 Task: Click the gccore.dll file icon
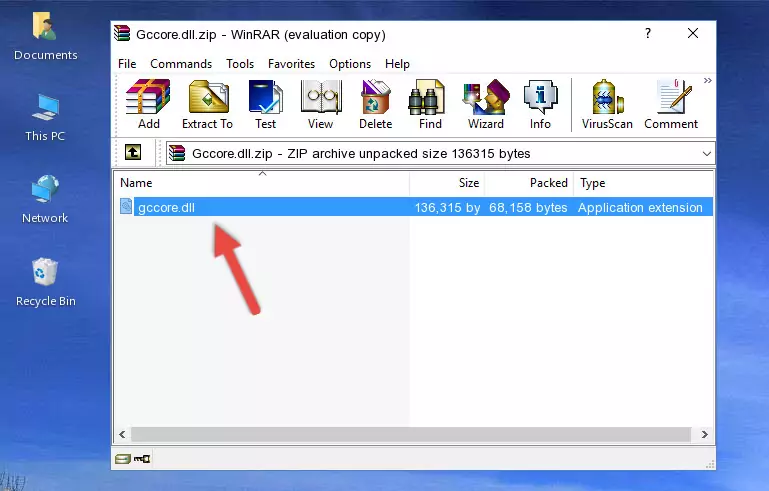click(126, 207)
